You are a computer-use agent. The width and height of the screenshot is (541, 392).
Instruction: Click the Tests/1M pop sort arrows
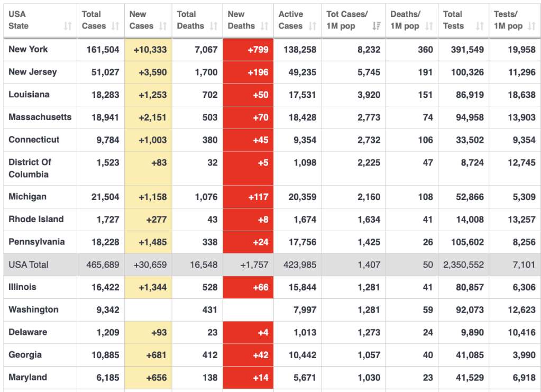pos(531,26)
